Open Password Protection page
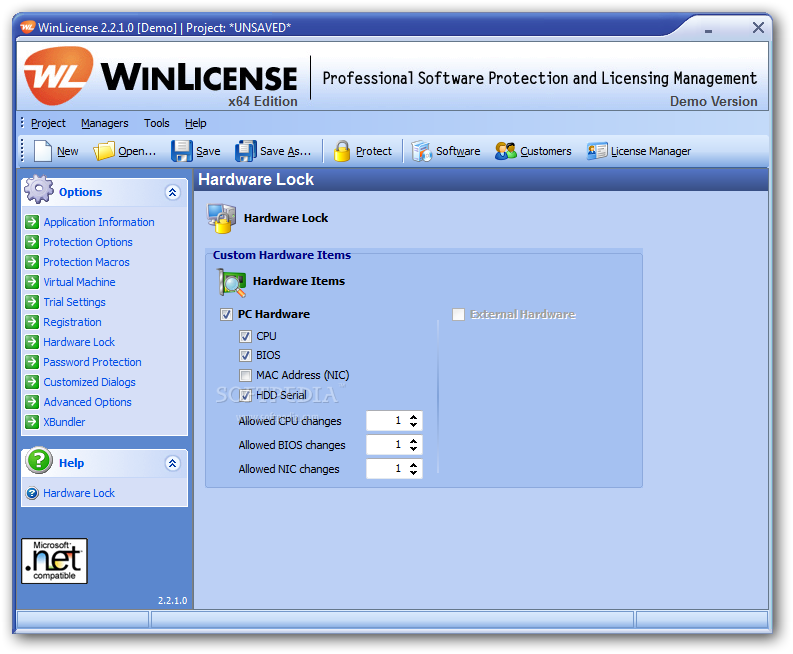This screenshot has height=654, width=793. (92, 362)
